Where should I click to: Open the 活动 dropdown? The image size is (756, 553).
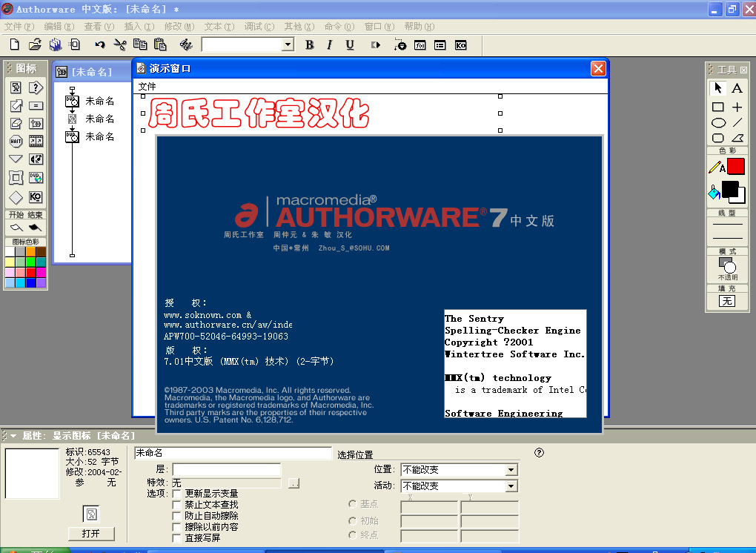pos(460,486)
